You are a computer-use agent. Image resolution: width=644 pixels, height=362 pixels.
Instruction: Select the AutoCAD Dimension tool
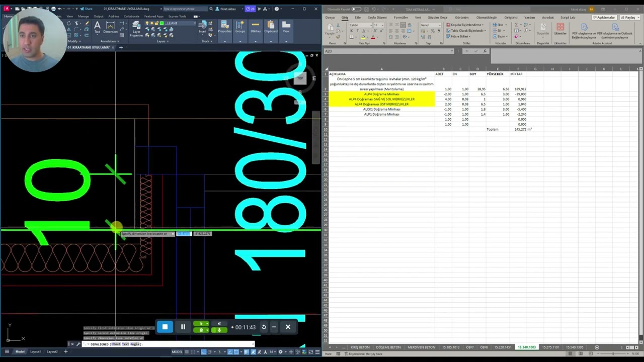click(110, 27)
